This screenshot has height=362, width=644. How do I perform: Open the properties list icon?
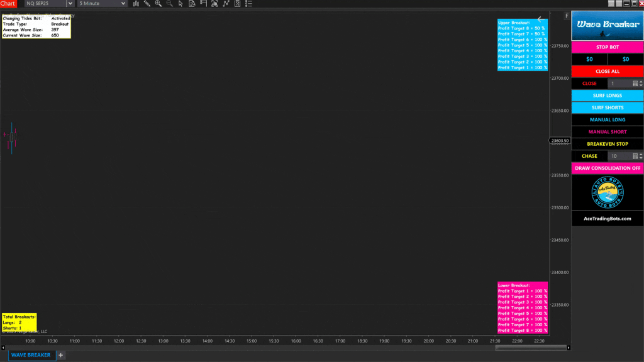coord(248,3)
